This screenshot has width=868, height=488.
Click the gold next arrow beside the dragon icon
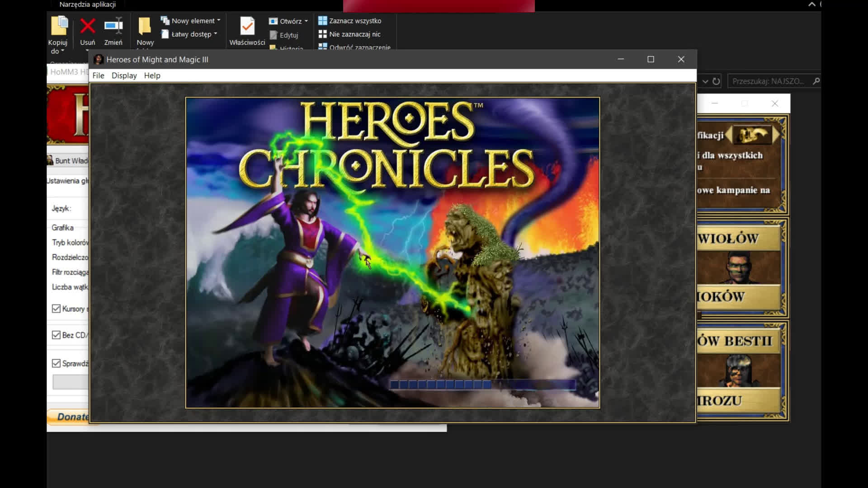tap(776, 135)
